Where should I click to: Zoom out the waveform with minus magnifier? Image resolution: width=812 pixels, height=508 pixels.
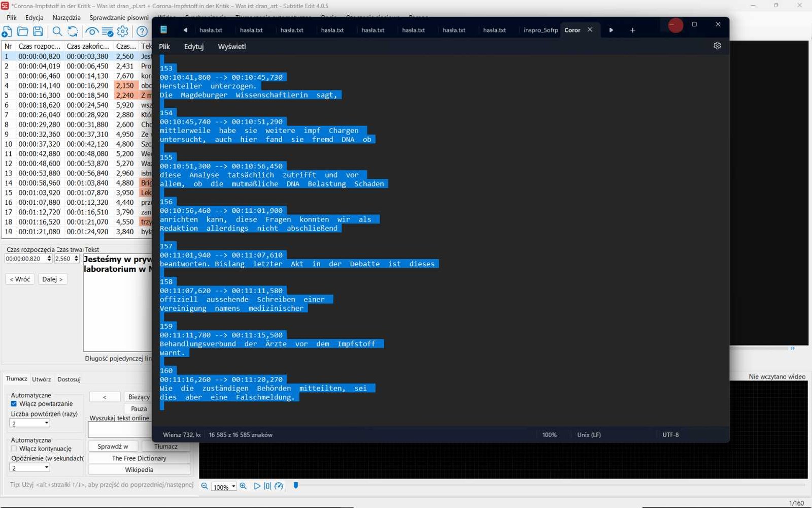point(205,486)
